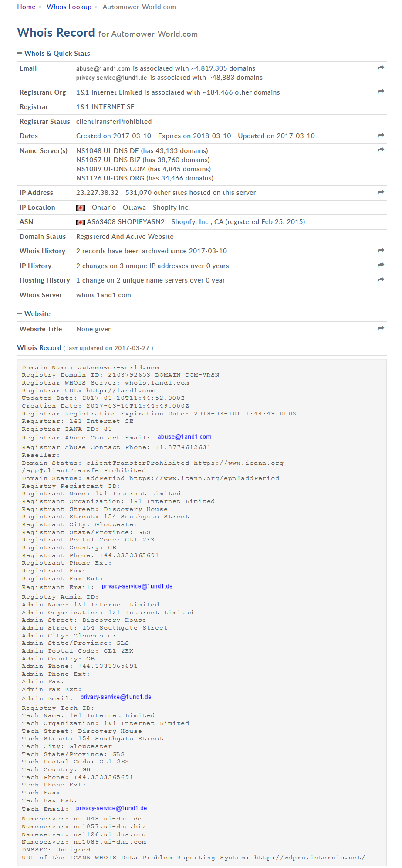Open the share arrow in the Dates row
402x868 pixels.
coord(381,136)
